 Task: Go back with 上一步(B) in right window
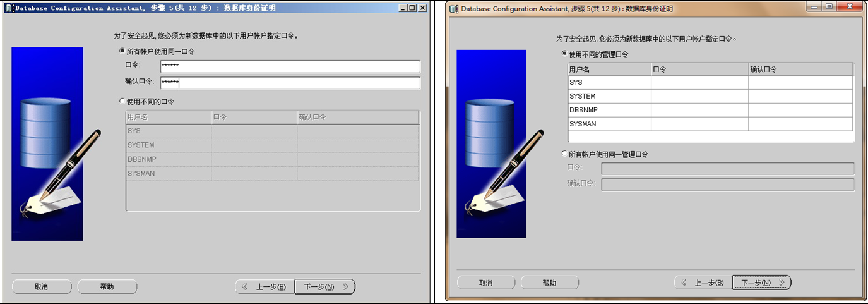point(703,283)
